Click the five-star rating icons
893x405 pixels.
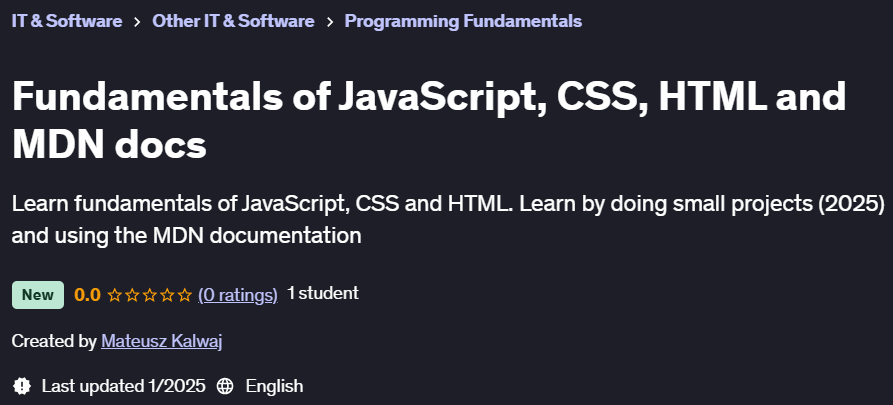[x=150, y=295]
